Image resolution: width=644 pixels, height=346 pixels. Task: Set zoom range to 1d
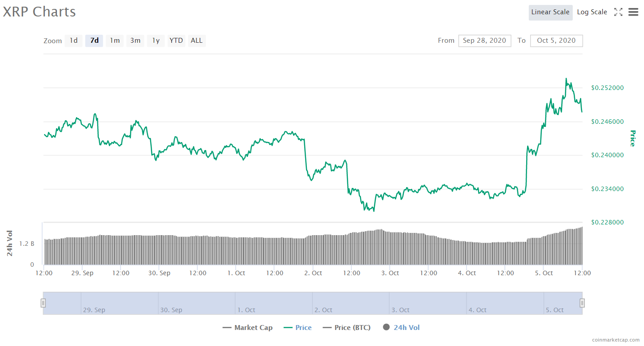pyautogui.click(x=73, y=41)
